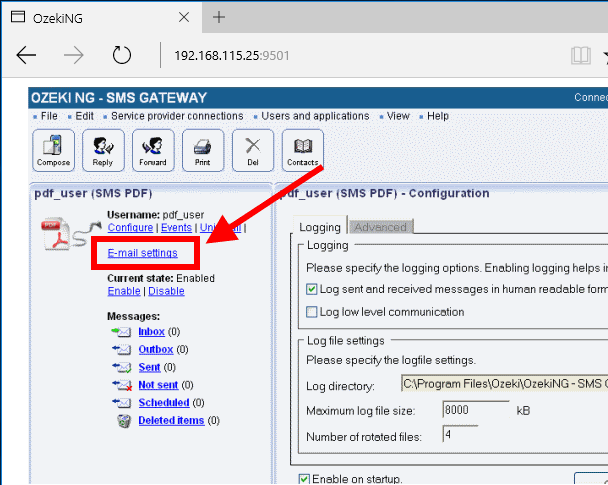Open Users and applications menu
Image resolution: width=608 pixels, height=485 pixels.
click(315, 116)
